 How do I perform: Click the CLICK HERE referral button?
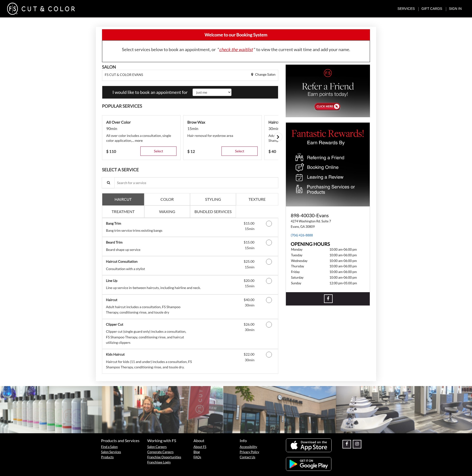point(327,106)
